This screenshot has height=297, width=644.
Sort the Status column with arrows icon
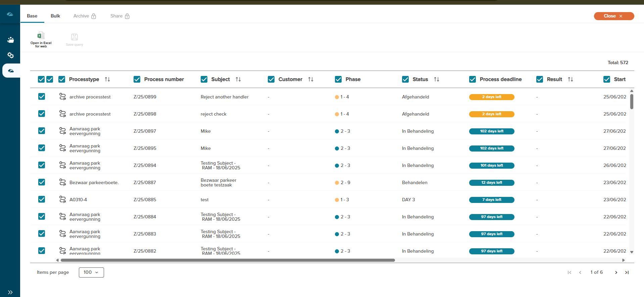(x=436, y=79)
